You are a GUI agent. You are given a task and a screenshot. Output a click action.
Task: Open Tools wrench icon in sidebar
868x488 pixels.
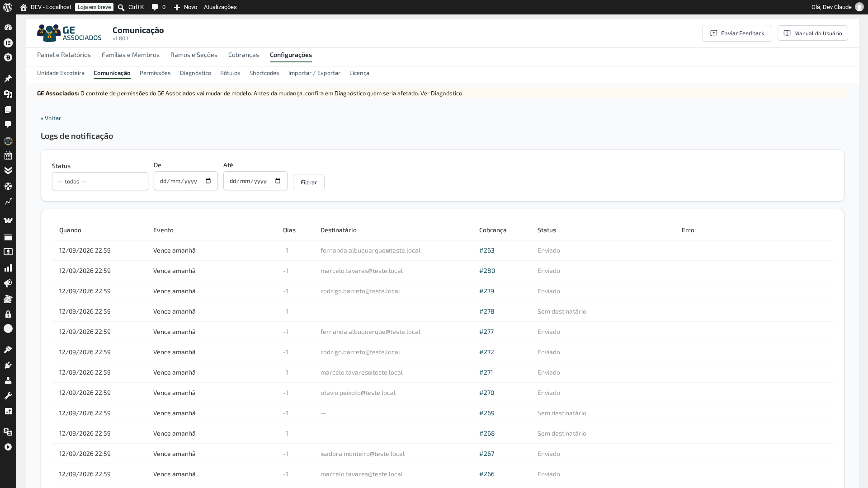tap(8, 396)
